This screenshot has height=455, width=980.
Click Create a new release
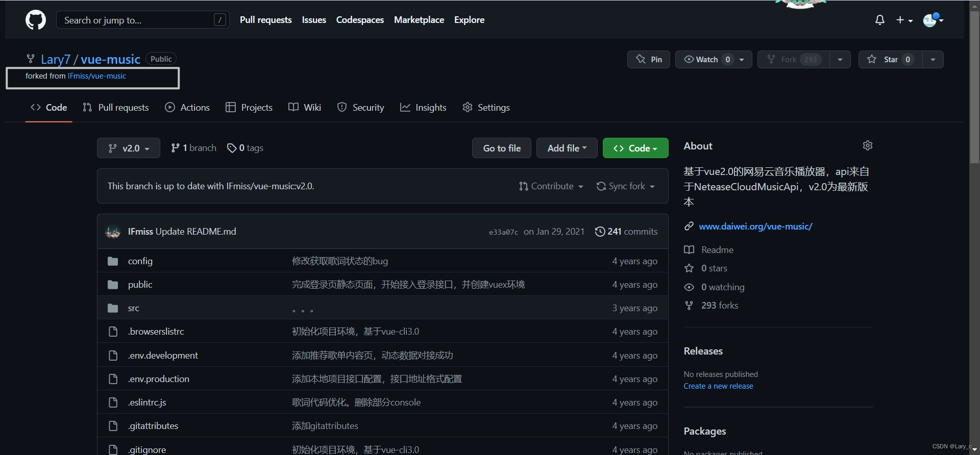(718, 386)
